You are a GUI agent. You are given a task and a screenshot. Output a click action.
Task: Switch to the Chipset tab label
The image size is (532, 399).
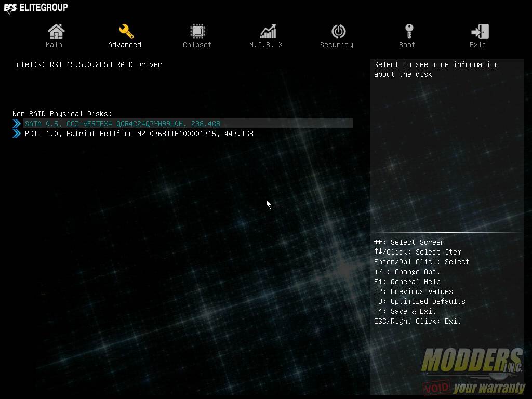(x=197, y=45)
